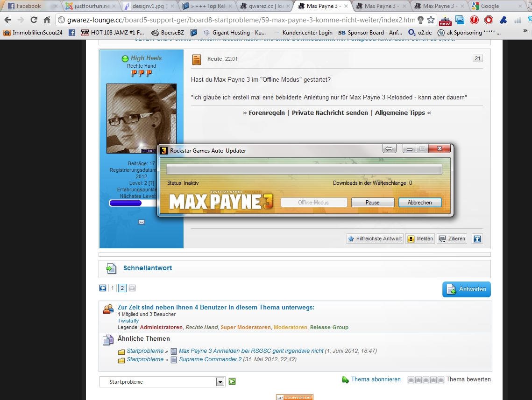
Task: Open Max Payne 3 Anmelden bei RSGSC thread
Action: tap(251, 351)
